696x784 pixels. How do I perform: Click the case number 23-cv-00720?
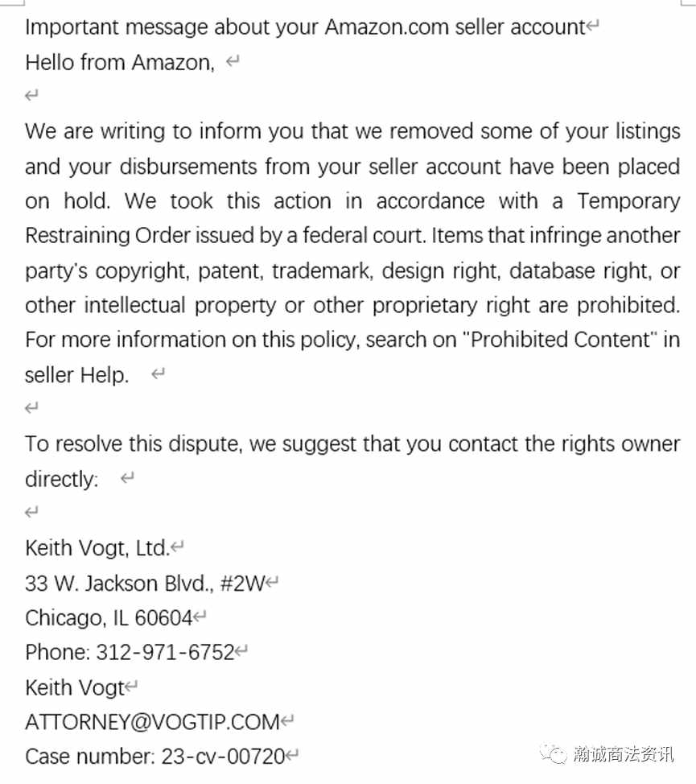coord(223,756)
